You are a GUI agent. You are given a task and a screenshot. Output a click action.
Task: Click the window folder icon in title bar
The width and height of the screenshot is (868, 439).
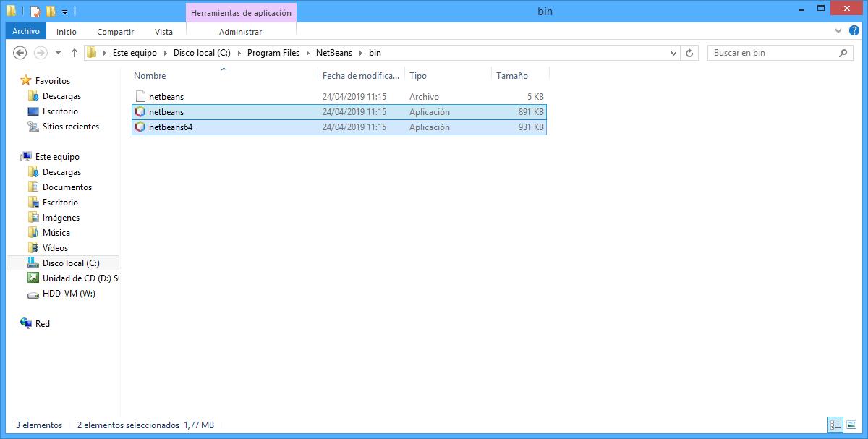[x=12, y=12]
